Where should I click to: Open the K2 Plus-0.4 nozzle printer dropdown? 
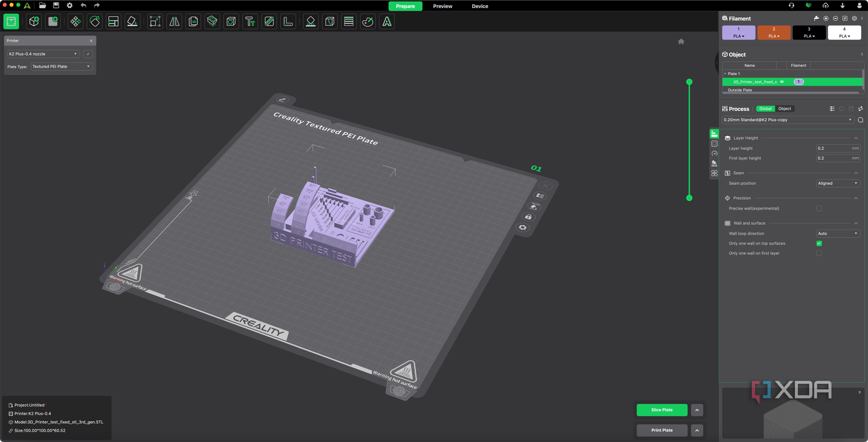click(x=43, y=54)
